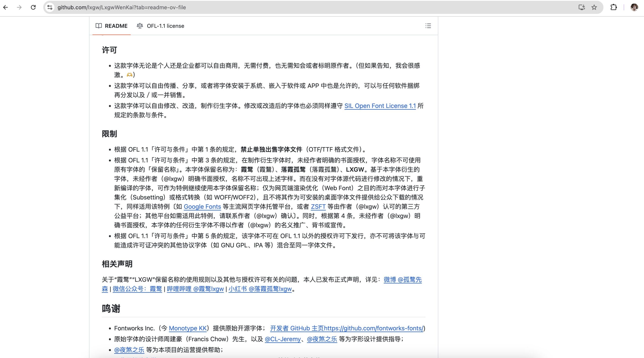The width and height of the screenshot is (644, 358).
Task: Click the README book icon
Action: click(x=99, y=26)
